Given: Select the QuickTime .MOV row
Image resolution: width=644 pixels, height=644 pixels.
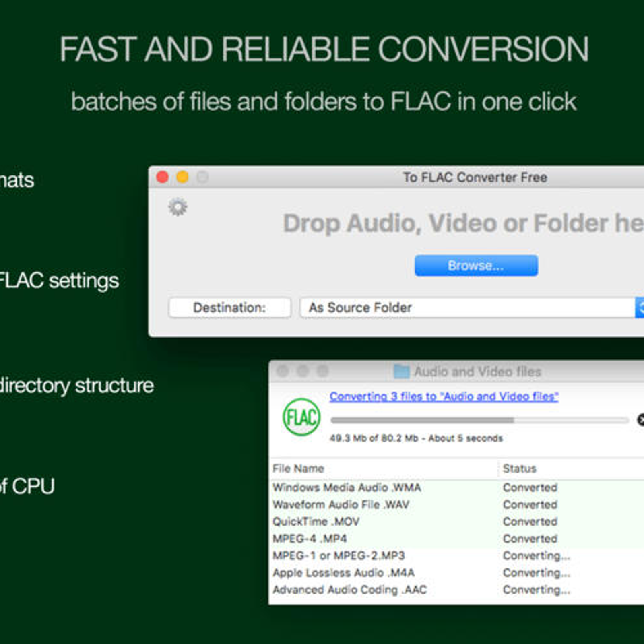Looking at the screenshot, I should (456, 522).
